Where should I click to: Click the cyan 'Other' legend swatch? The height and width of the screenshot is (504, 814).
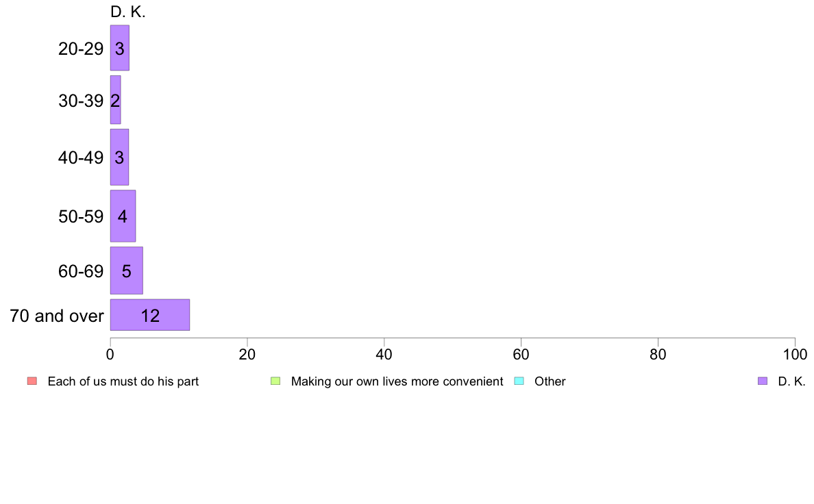[x=519, y=381]
